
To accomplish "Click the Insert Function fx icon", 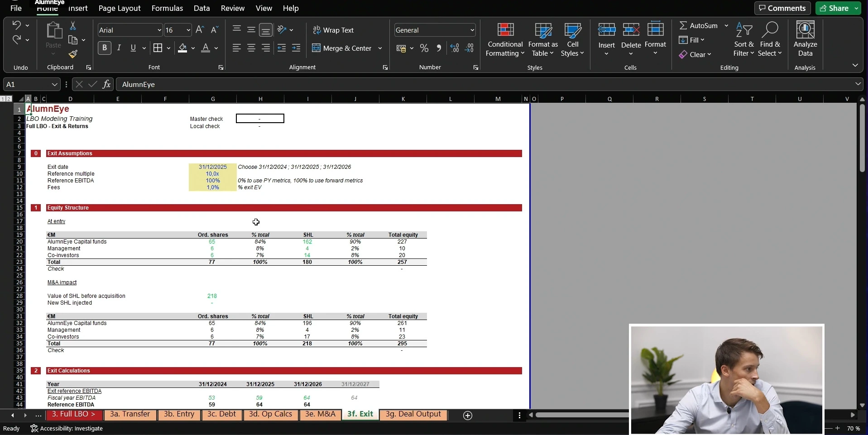I will pyautogui.click(x=106, y=84).
